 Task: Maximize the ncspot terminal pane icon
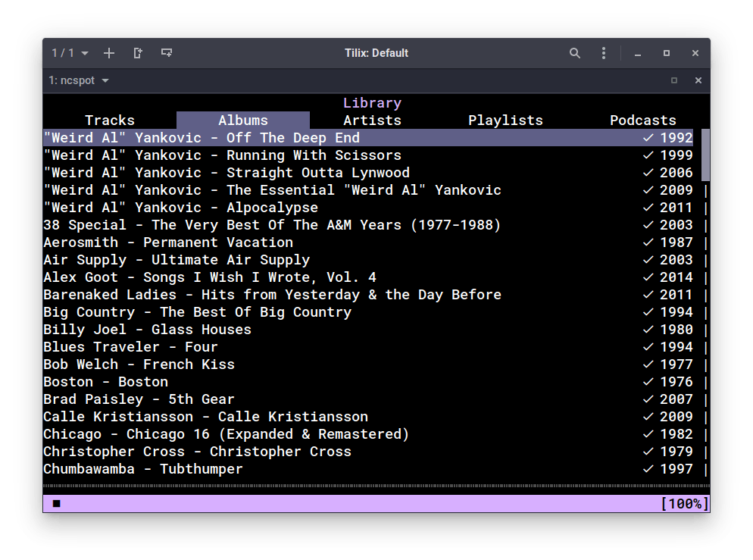673,80
